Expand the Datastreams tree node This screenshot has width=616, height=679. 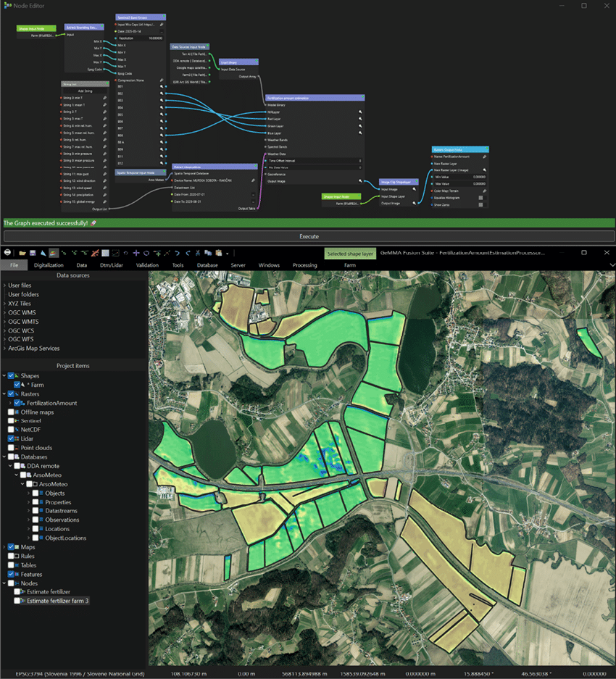[28, 511]
